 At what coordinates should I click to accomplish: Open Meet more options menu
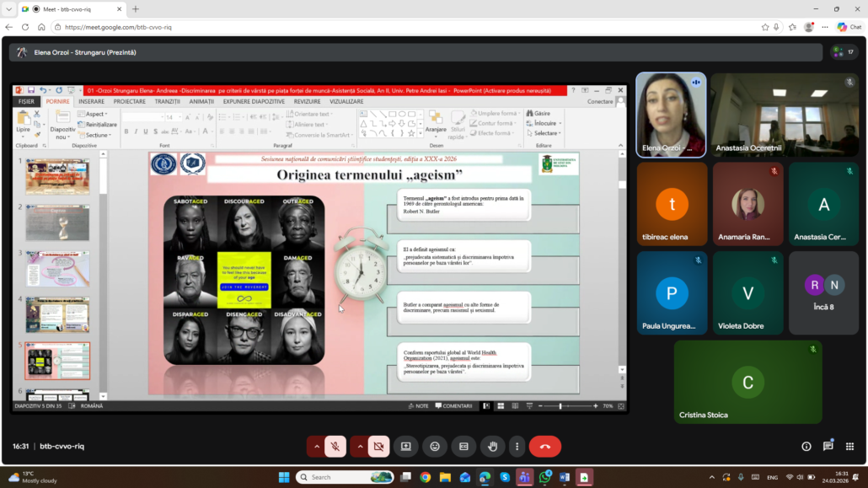[517, 447]
